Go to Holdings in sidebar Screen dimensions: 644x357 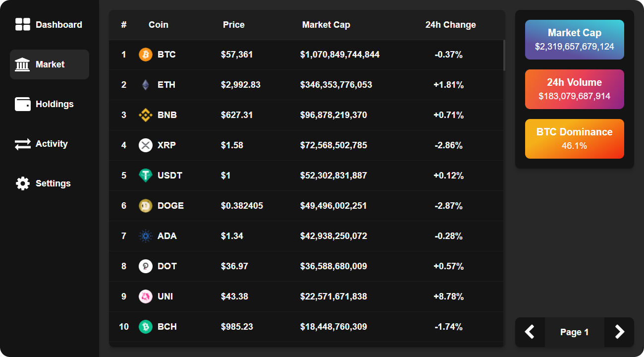pos(50,104)
